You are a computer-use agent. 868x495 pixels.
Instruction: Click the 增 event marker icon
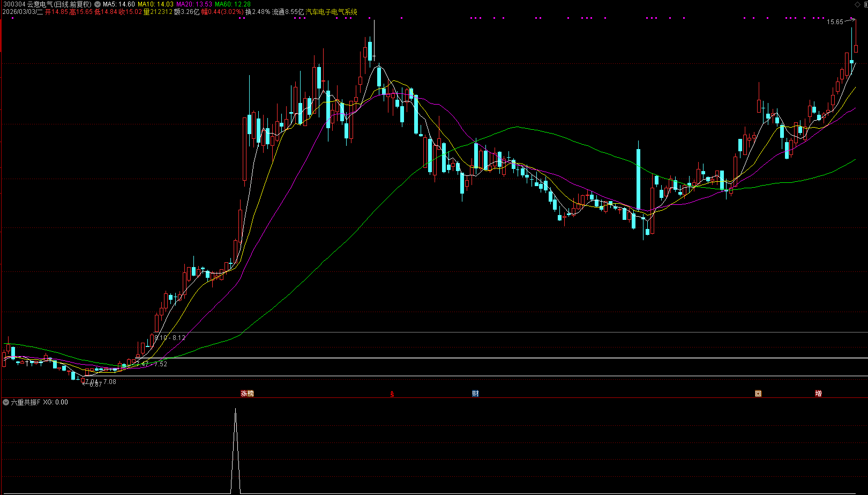pos(818,394)
